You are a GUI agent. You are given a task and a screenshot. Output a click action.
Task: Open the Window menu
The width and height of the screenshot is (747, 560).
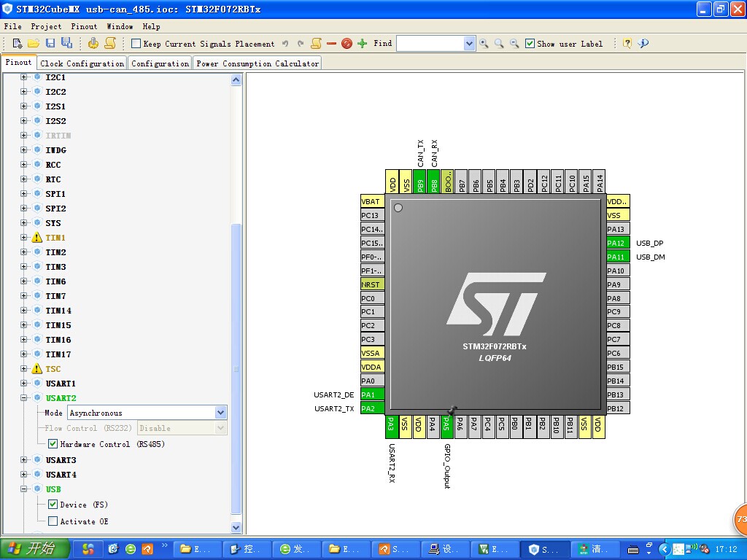120,27
